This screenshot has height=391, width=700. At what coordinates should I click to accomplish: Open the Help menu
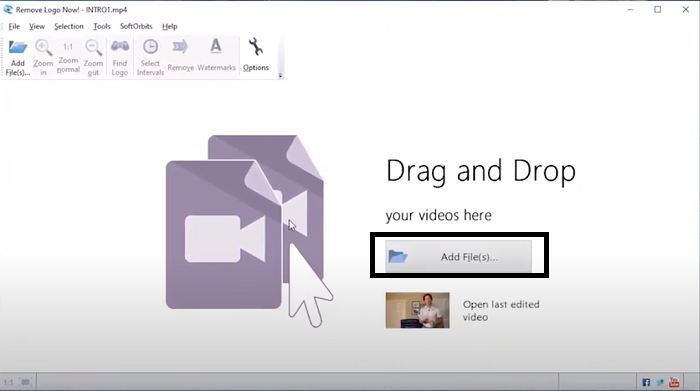(170, 26)
